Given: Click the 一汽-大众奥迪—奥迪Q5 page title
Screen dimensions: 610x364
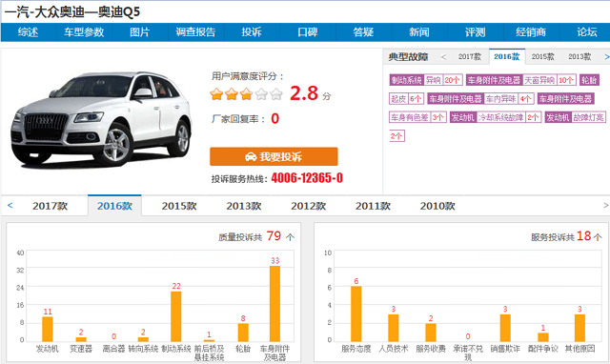Looking at the screenshot, I should pyautogui.click(x=72, y=12).
